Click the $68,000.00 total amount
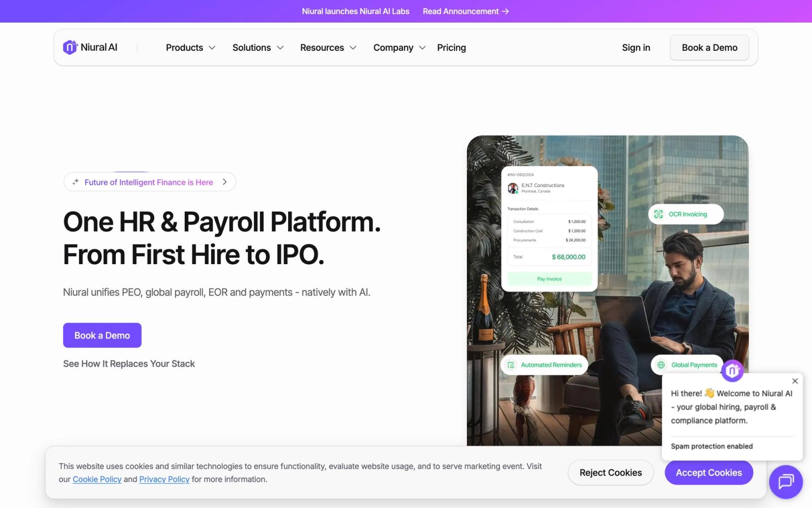Screen dimensions: 812x508 [568, 257]
